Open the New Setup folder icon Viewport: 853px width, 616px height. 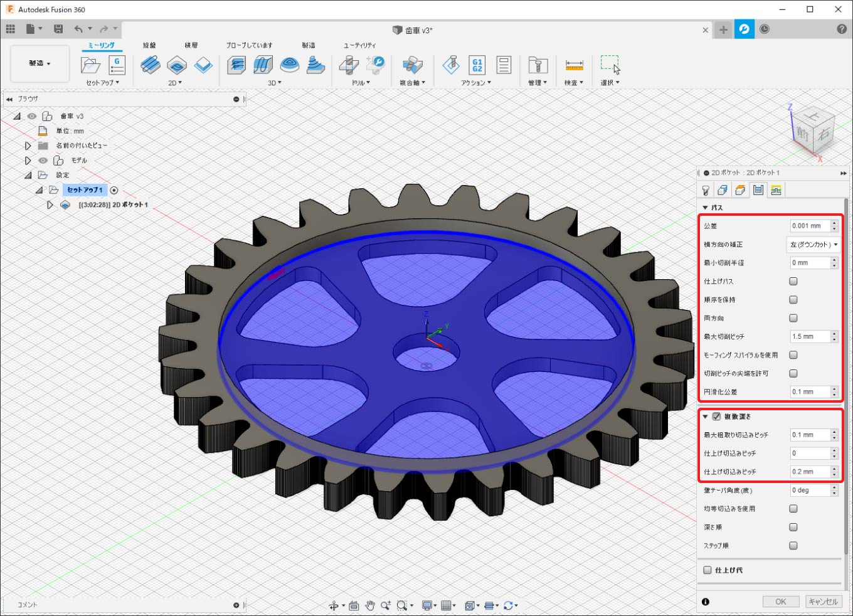click(x=90, y=65)
